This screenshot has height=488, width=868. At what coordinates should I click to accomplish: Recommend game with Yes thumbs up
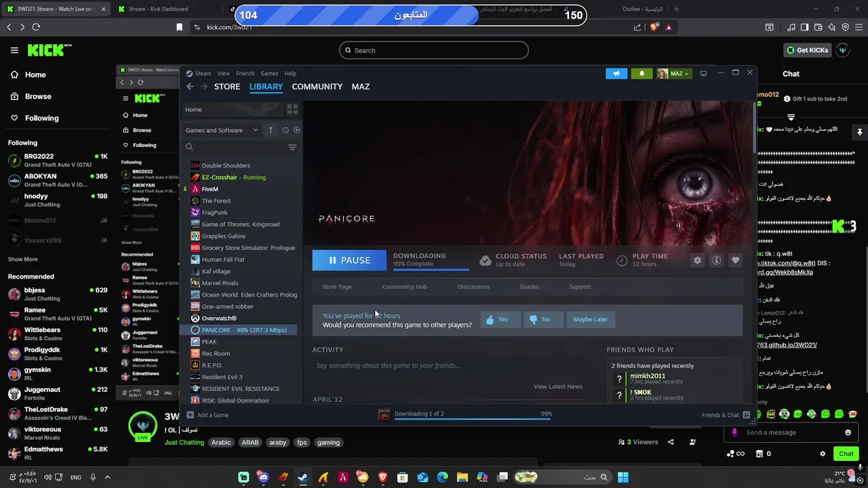coord(500,319)
